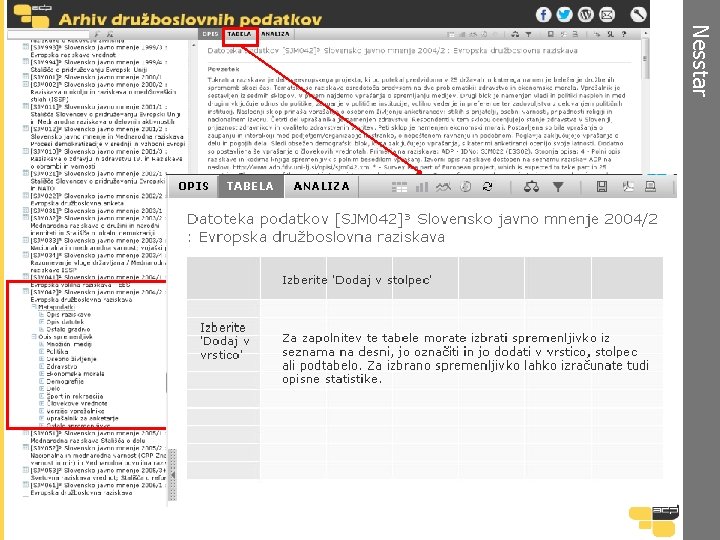Click the diskette icon in small top toolbar
This screenshot has height=540, width=720.
(551, 34)
